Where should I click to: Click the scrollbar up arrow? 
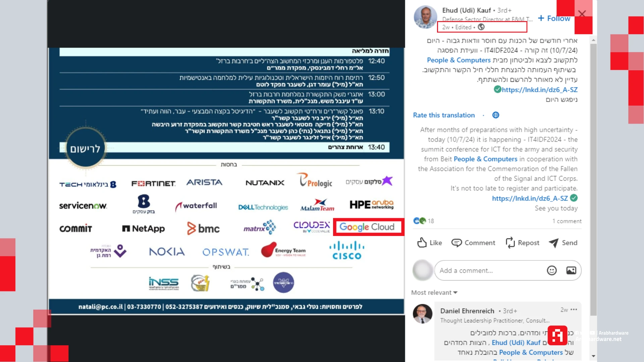coord(593,40)
